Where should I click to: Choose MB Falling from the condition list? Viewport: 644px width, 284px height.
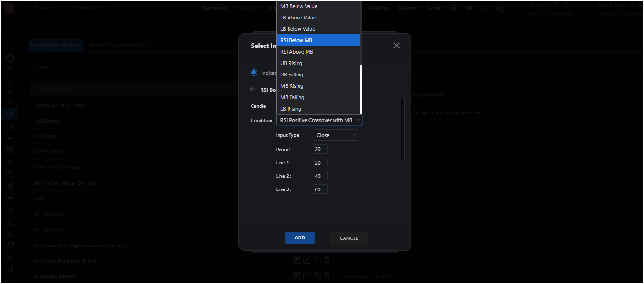318,97
